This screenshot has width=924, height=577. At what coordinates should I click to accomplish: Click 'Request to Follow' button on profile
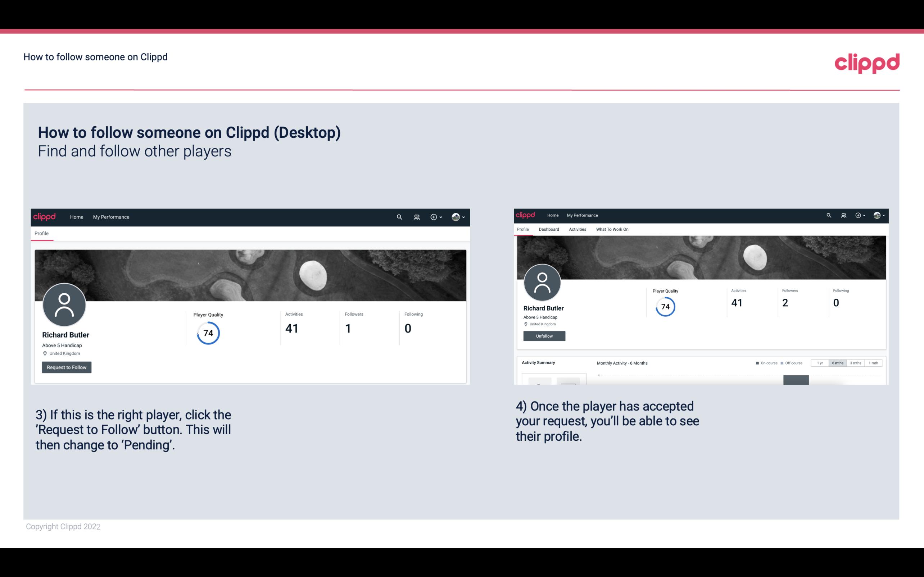pyautogui.click(x=67, y=367)
